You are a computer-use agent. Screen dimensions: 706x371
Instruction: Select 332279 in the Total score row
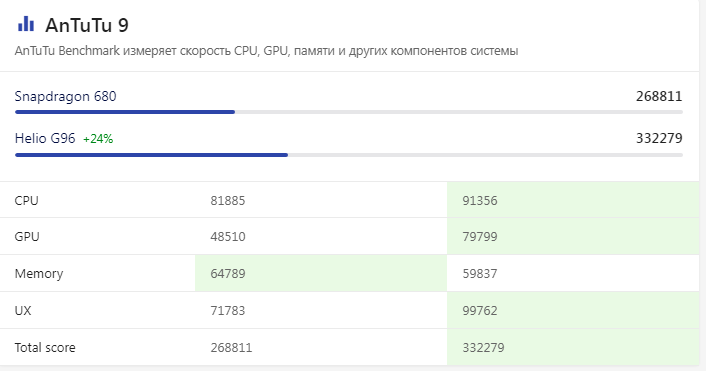[x=484, y=348]
